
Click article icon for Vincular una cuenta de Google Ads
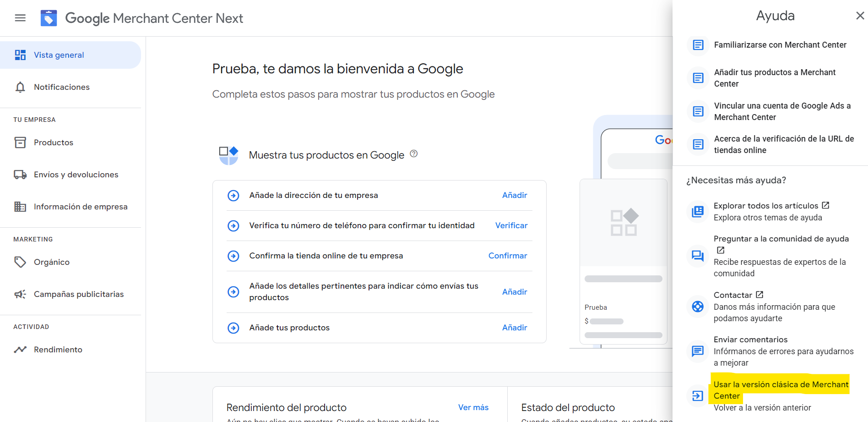[698, 111]
